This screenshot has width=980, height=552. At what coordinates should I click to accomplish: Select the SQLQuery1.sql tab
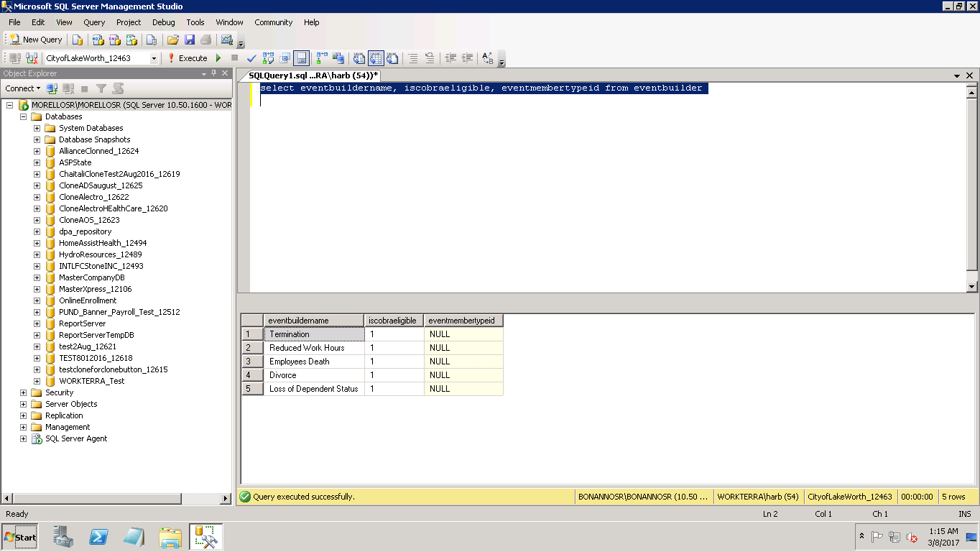[x=313, y=75]
